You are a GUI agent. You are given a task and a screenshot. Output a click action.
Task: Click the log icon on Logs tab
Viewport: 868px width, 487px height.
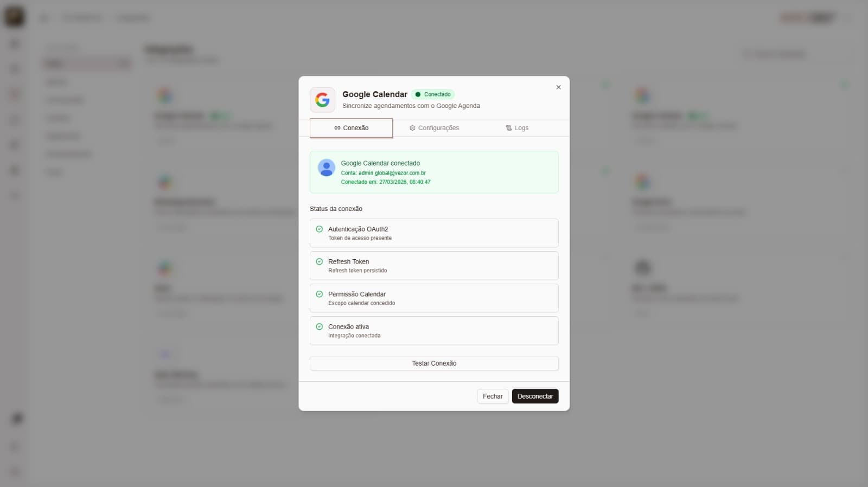coord(509,128)
